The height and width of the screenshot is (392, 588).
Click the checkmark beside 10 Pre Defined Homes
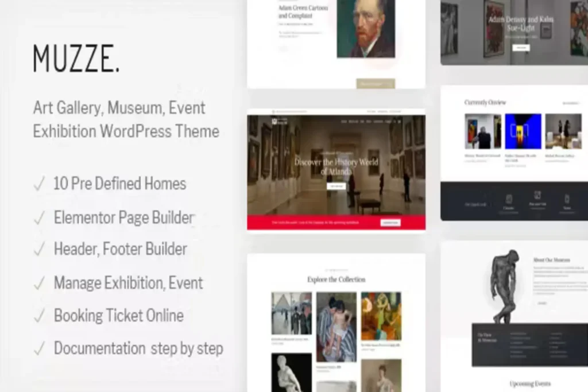(x=39, y=184)
